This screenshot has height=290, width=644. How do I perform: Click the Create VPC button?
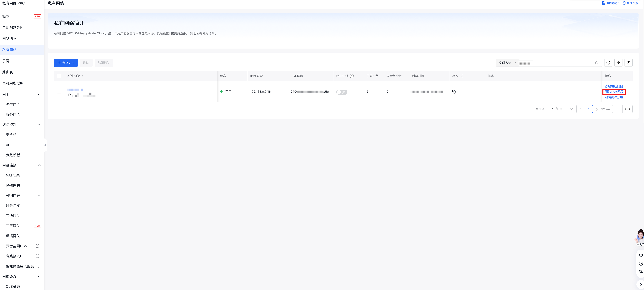[x=66, y=63]
